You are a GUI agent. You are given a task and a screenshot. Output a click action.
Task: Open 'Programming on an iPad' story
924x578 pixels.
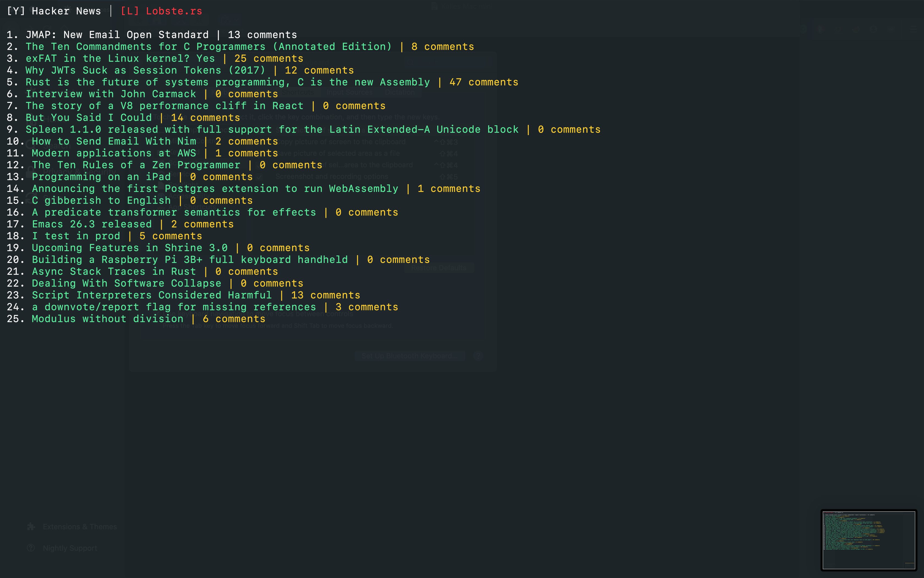(x=101, y=177)
